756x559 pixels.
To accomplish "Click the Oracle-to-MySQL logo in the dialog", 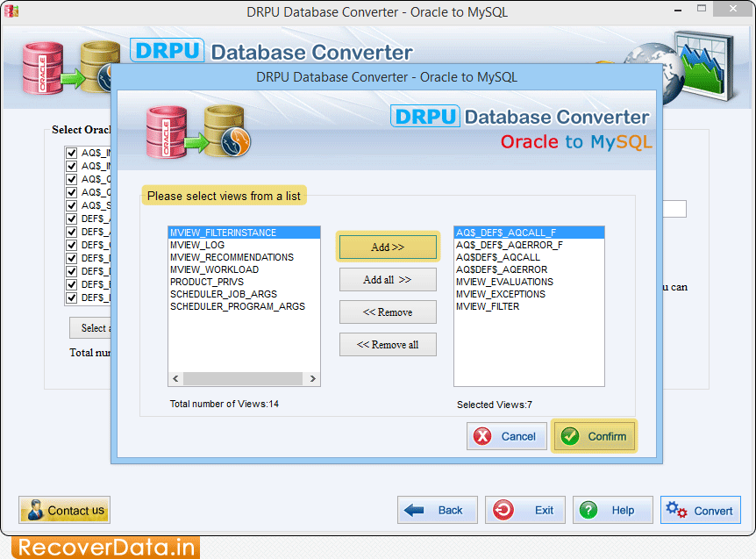I will [198, 132].
